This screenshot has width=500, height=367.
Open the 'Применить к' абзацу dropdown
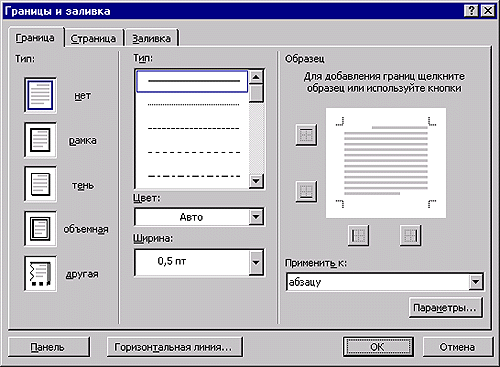click(x=476, y=282)
